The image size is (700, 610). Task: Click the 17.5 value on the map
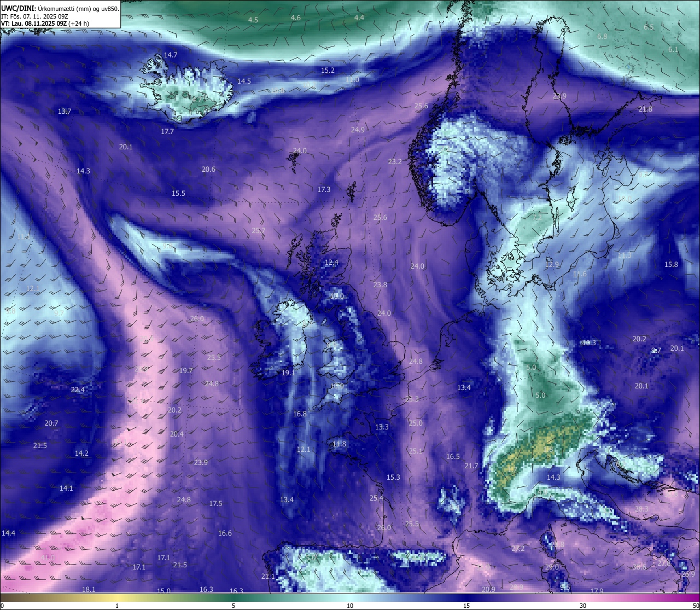tap(215, 504)
